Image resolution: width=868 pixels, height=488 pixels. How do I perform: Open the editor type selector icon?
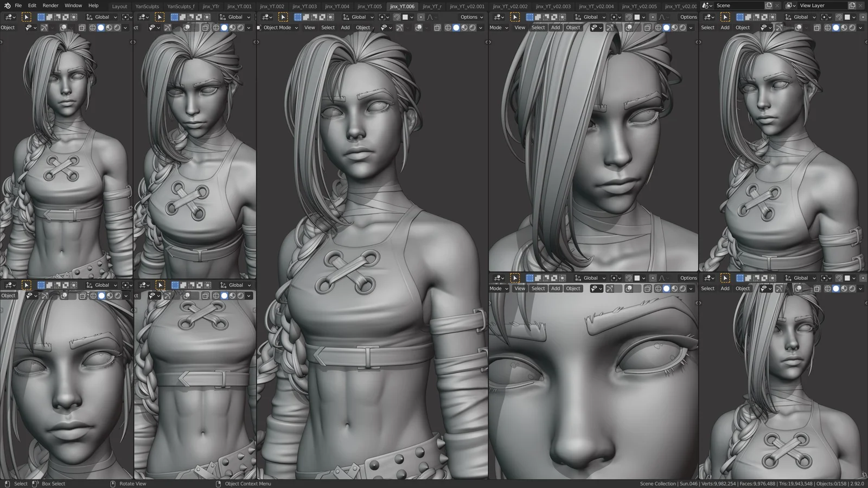[x=265, y=17]
